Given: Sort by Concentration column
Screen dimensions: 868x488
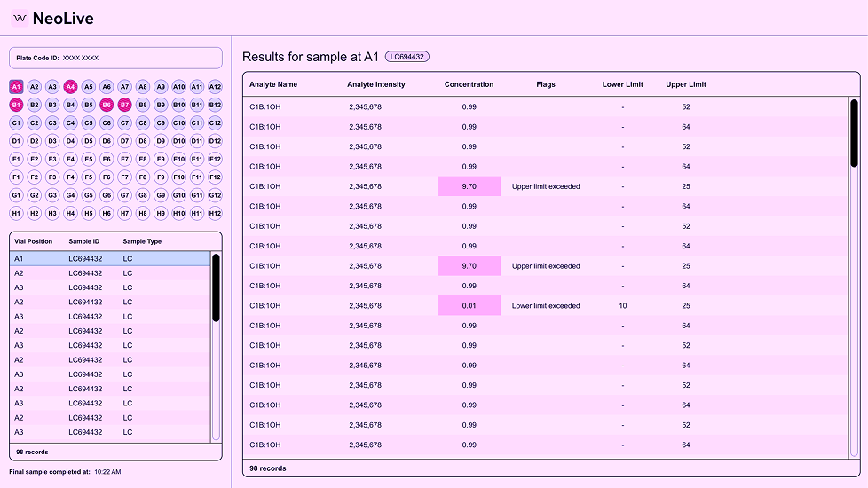Looking at the screenshot, I should (x=469, y=84).
